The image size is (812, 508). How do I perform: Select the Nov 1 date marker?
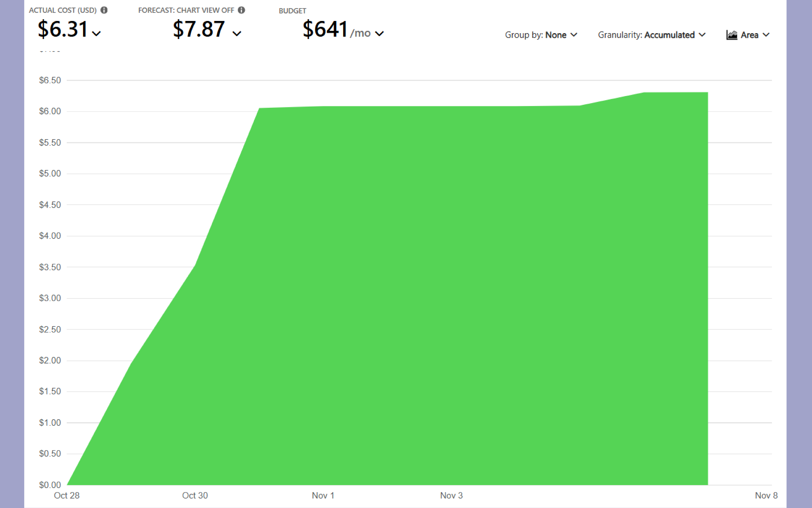[323, 495]
